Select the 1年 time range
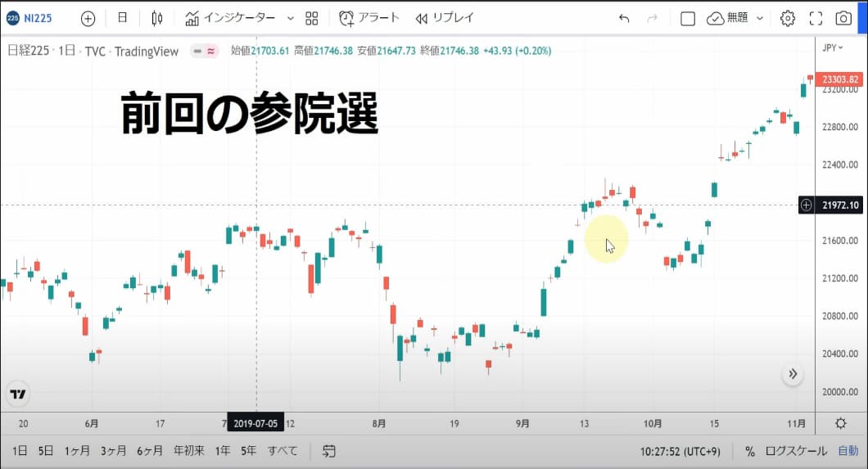 222,451
